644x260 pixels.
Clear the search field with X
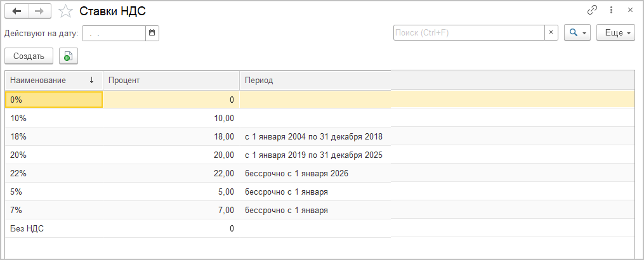pyautogui.click(x=551, y=33)
